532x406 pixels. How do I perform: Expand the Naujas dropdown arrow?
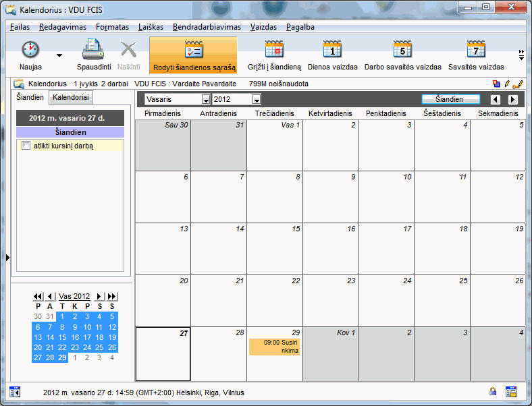click(x=59, y=55)
